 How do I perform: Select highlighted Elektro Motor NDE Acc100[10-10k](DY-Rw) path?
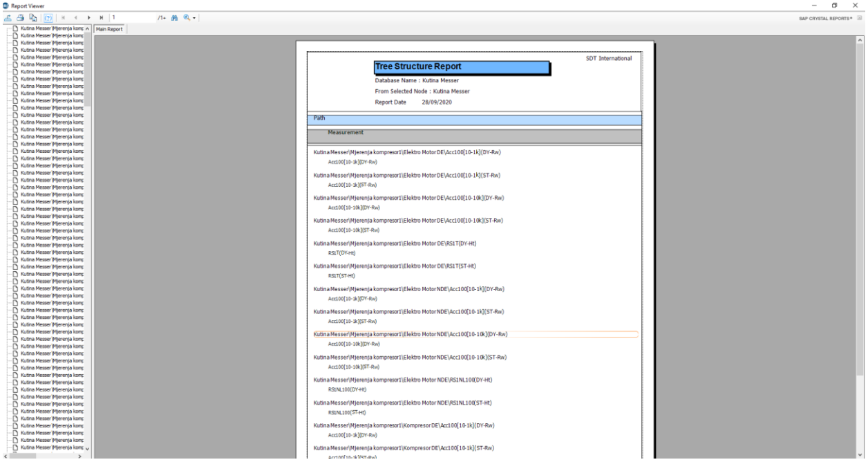411,335
